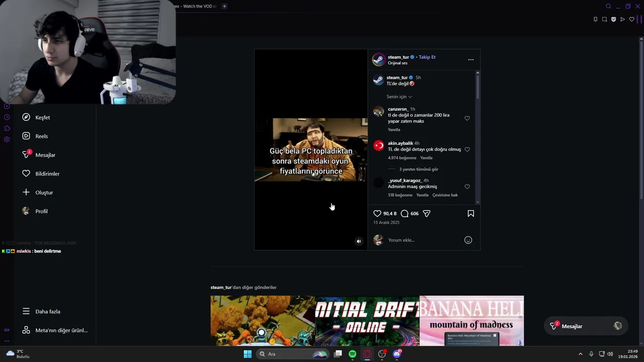
Task: Save the post with bookmark icon
Action: (471, 214)
